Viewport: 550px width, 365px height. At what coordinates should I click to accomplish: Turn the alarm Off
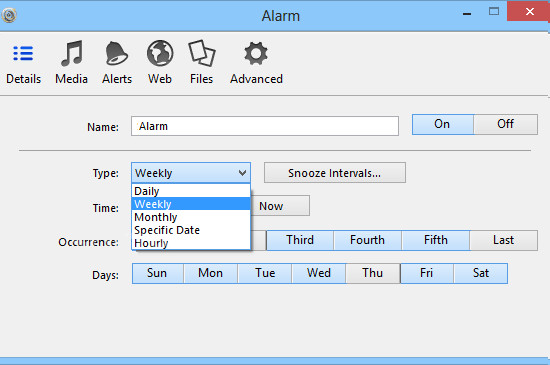505,124
